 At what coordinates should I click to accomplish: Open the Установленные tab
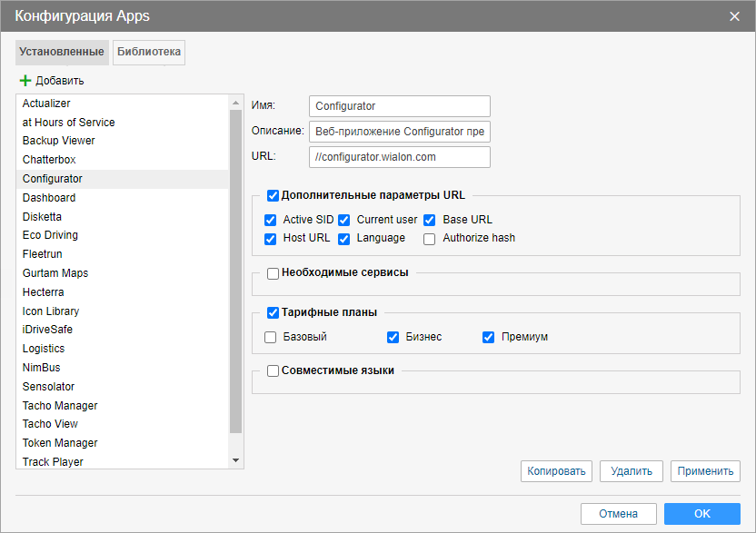62,53
